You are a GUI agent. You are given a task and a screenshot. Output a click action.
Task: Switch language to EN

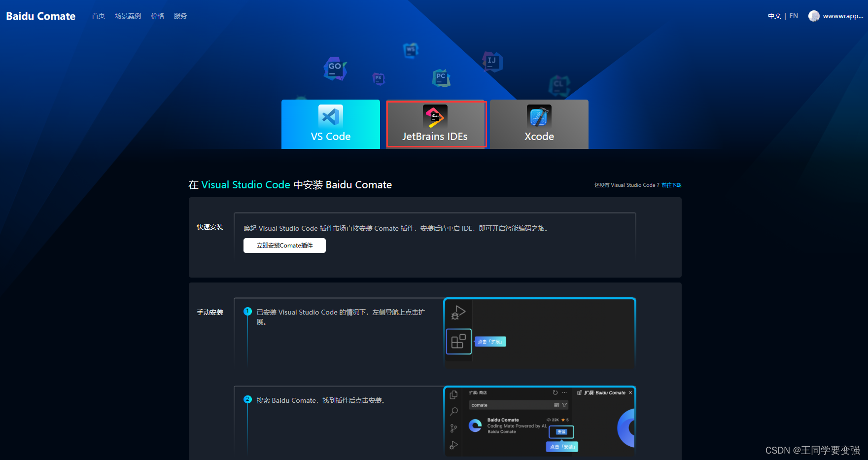[x=794, y=16]
